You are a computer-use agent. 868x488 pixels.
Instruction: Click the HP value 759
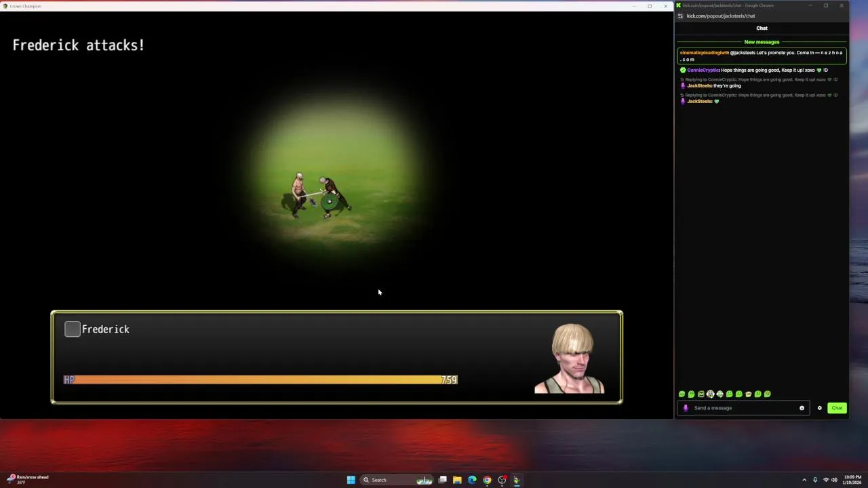(x=449, y=380)
